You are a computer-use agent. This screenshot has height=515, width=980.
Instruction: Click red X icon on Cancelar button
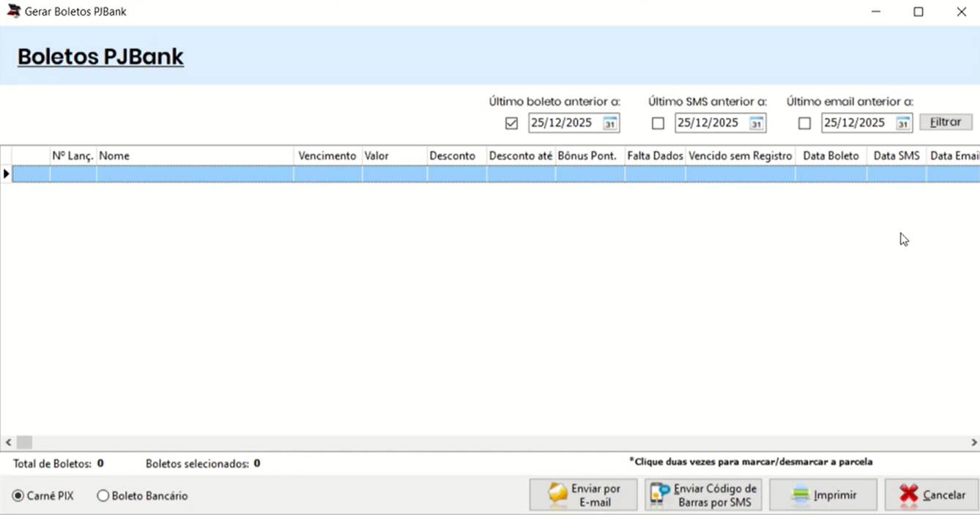908,495
